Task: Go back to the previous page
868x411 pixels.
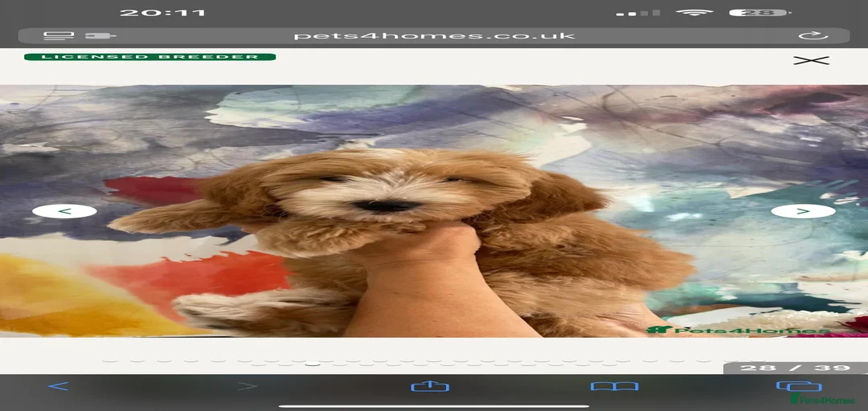Action: [58, 386]
